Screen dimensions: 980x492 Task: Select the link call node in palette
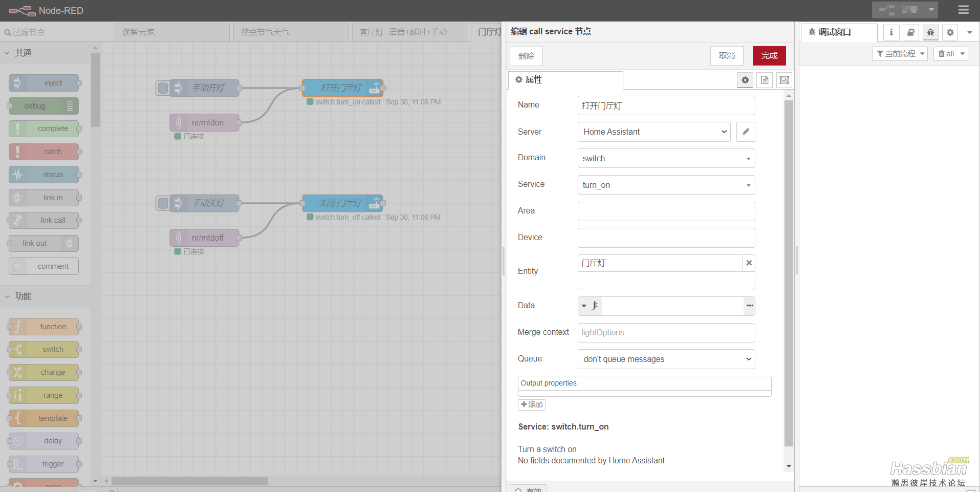44,220
